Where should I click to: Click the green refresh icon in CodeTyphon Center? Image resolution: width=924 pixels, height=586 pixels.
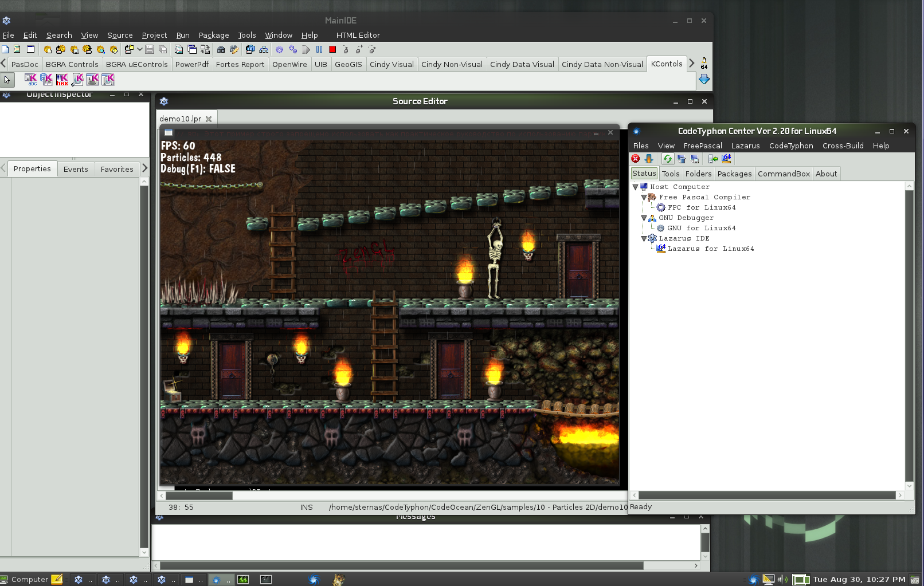[668, 159]
